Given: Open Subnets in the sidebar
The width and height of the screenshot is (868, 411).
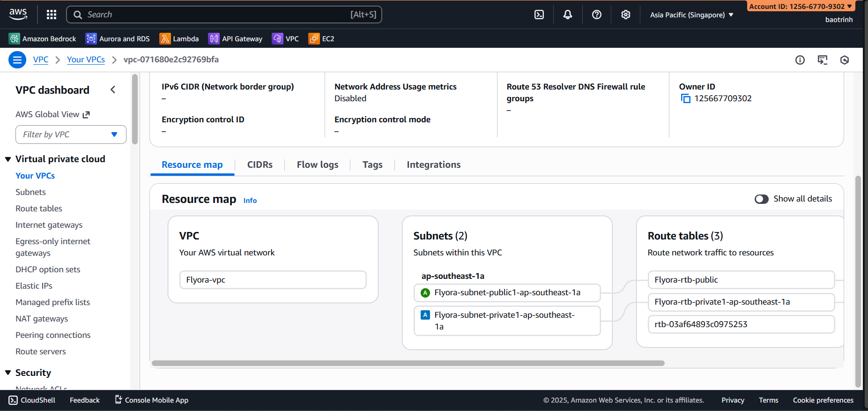Looking at the screenshot, I should (30, 192).
